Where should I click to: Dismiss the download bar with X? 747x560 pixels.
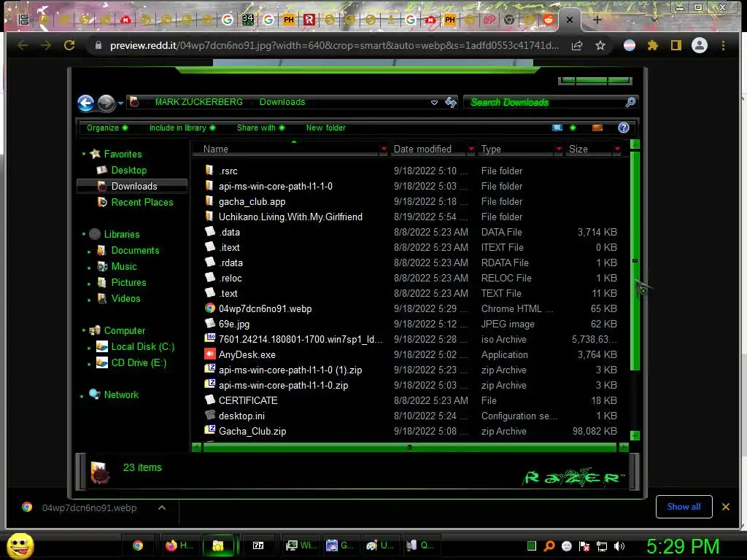point(726,507)
